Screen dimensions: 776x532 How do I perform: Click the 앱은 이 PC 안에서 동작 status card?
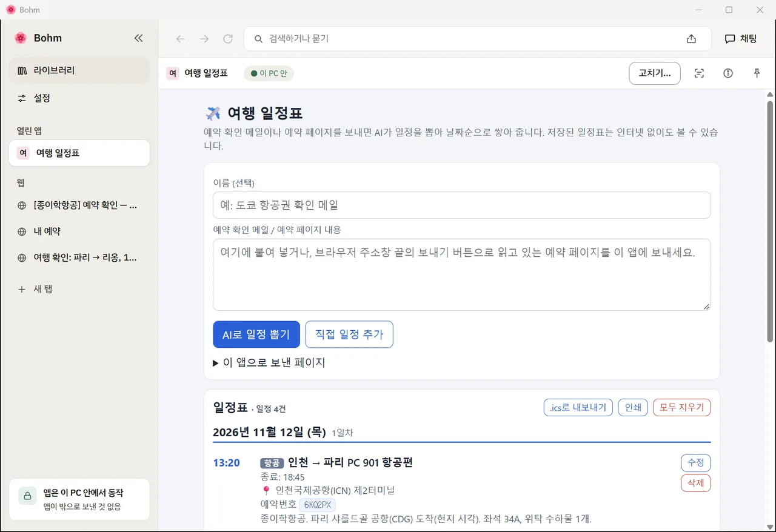coord(79,500)
